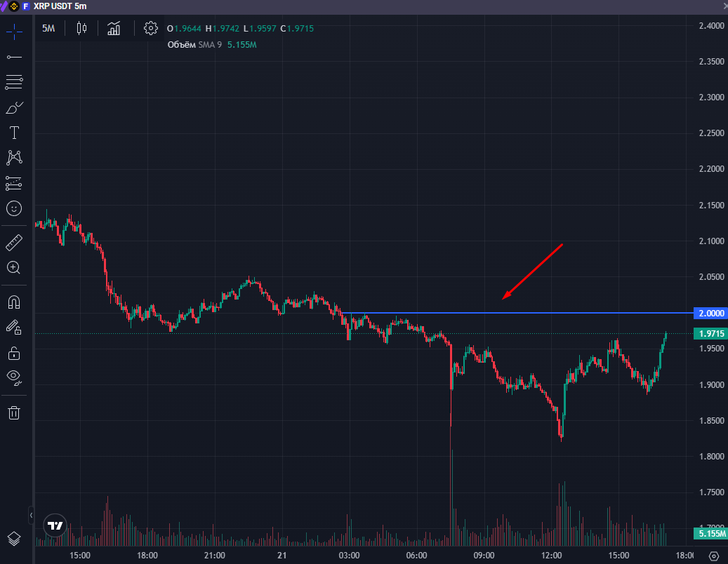The width and height of the screenshot is (728, 564).
Task: Select the crosshair cursor tool
Action: tap(14, 32)
